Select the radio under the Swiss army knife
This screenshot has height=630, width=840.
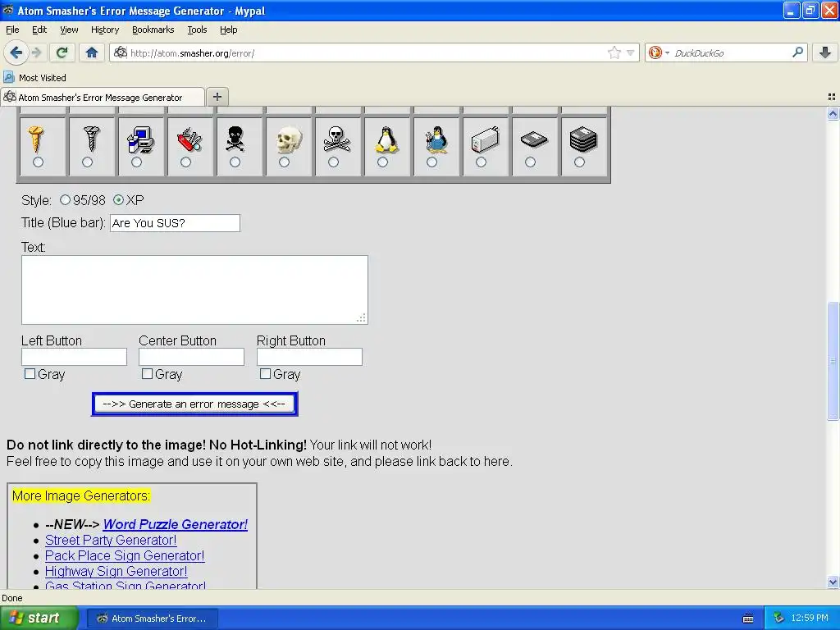(186, 162)
